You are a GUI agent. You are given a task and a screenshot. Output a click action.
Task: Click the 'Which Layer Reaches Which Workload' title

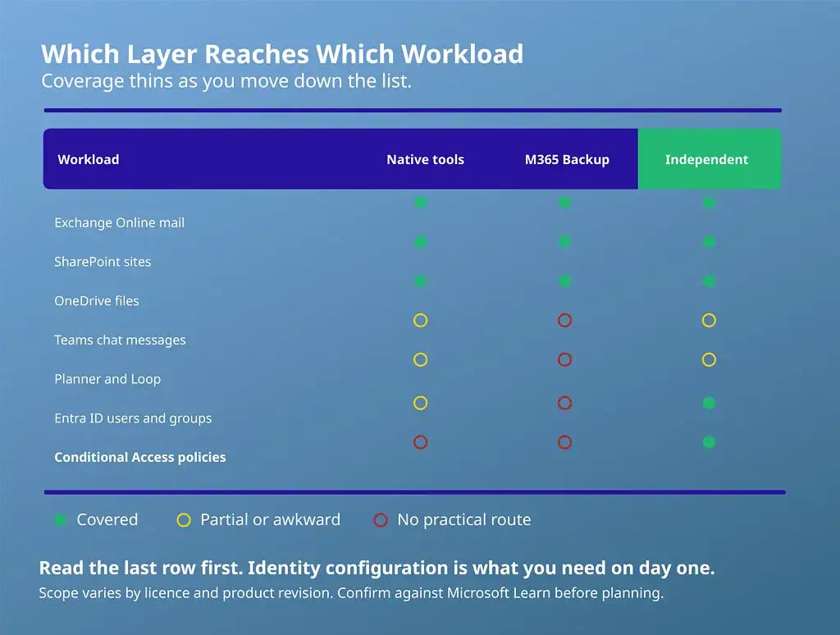pyautogui.click(x=282, y=54)
